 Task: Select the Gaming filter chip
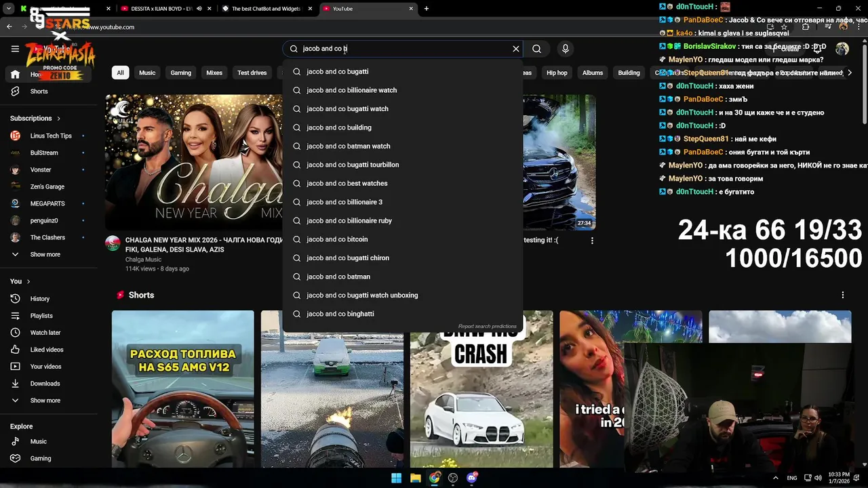tap(181, 73)
